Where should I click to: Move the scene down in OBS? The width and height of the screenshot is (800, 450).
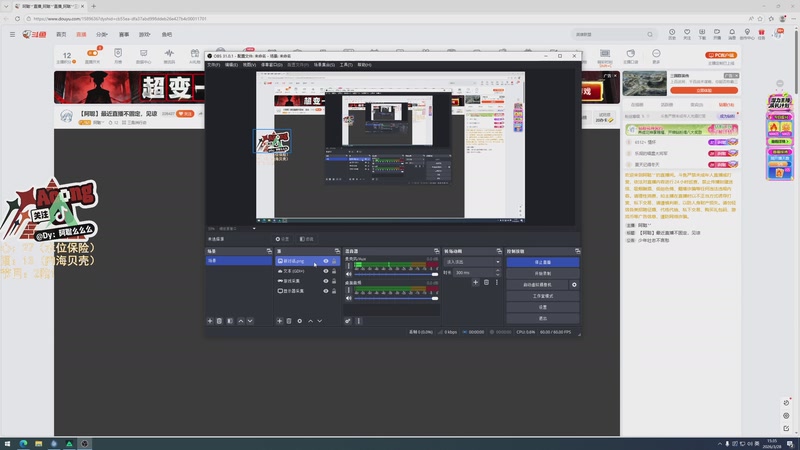[250, 321]
